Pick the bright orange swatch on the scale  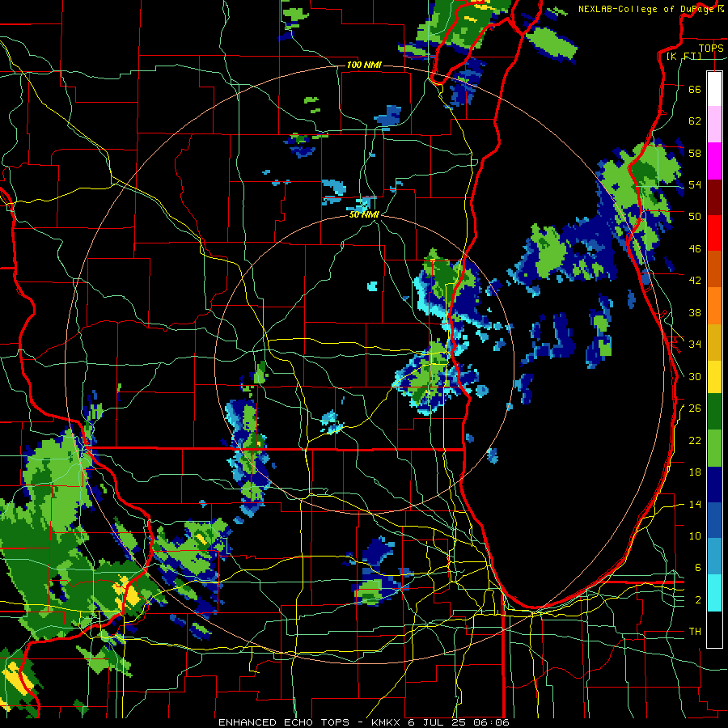(x=714, y=306)
